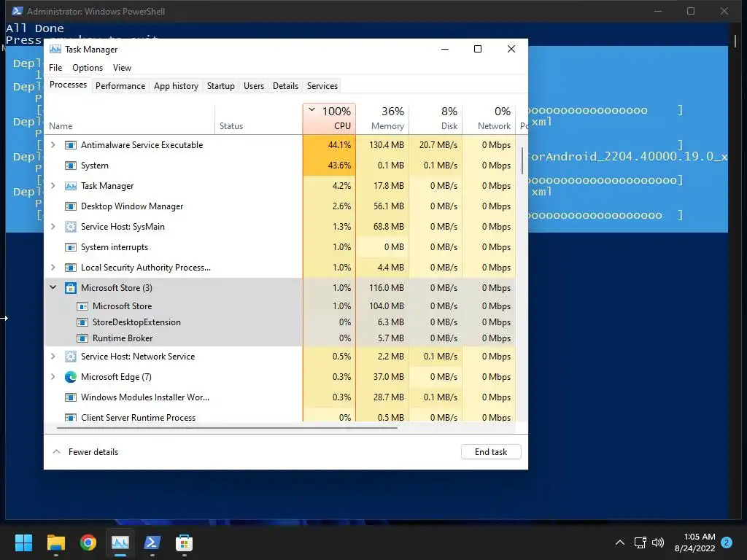Viewport: 747px width, 560px height.
Task: Switch to the Users tab
Action: [x=253, y=86]
